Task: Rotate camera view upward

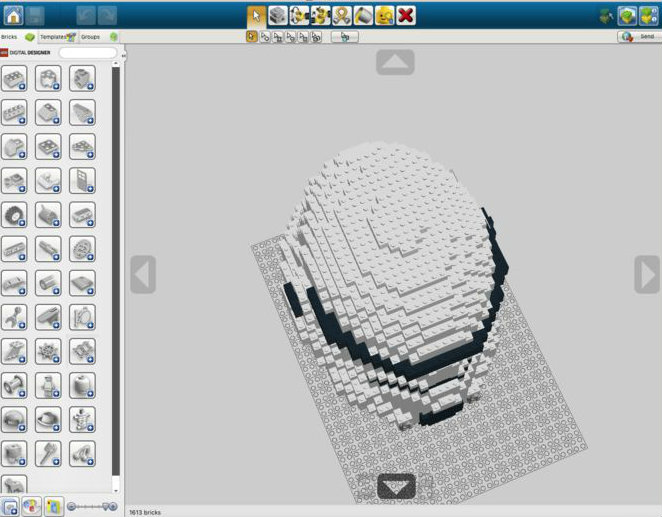Action: pos(395,62)
